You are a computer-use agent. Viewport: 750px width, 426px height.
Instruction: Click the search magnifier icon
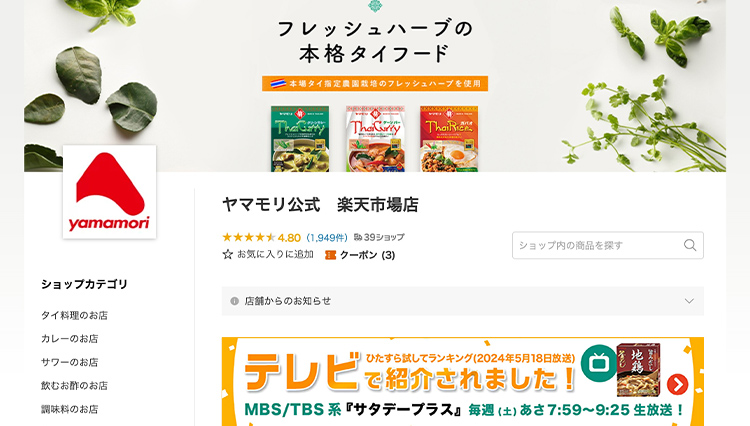tap(690, 245)
